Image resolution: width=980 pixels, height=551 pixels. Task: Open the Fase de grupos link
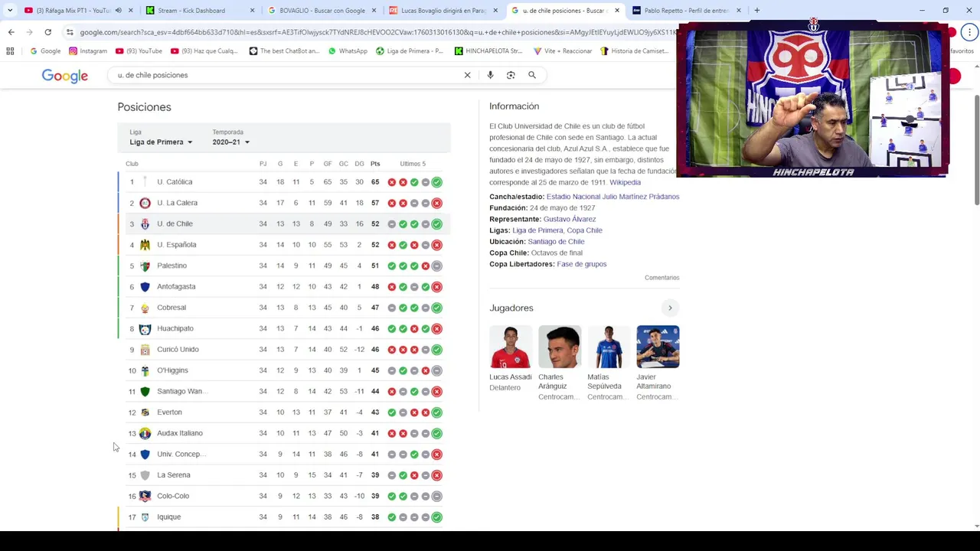click(582, 264)
